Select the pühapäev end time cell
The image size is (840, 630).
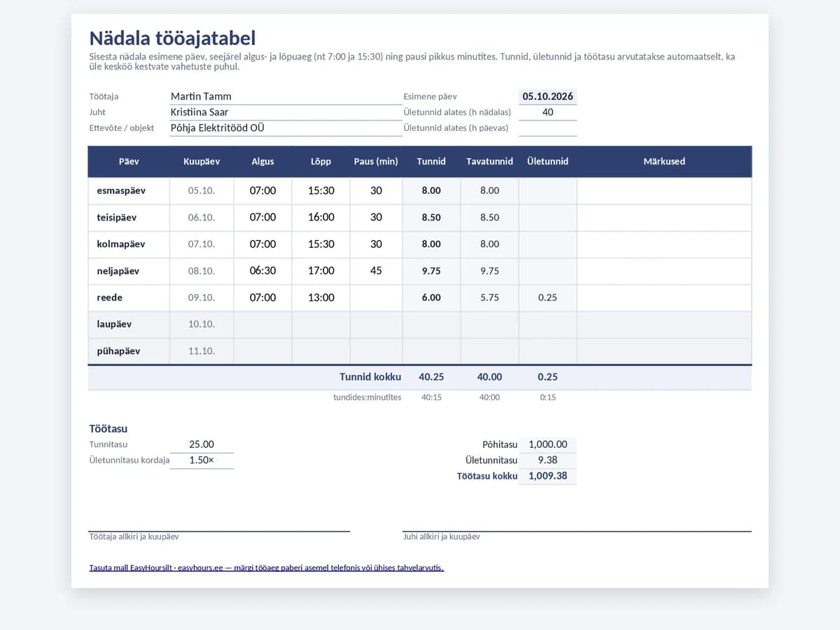(321, 351)
